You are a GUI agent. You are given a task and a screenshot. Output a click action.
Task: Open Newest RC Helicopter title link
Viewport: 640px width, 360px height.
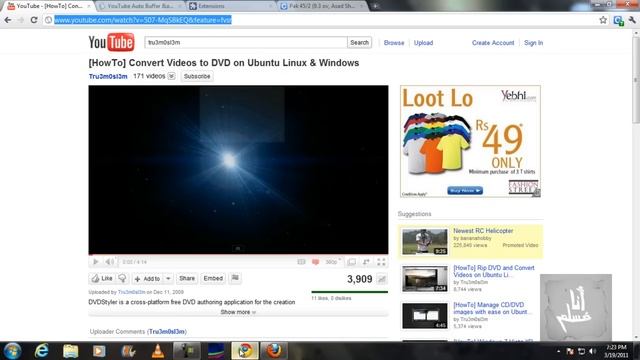483,231
